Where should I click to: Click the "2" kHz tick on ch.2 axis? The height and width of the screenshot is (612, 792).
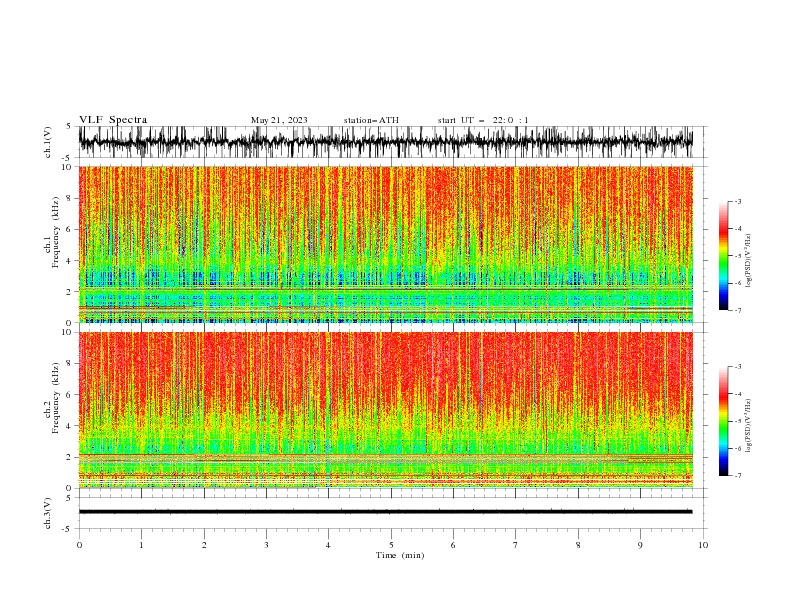(x=69, y=457)
